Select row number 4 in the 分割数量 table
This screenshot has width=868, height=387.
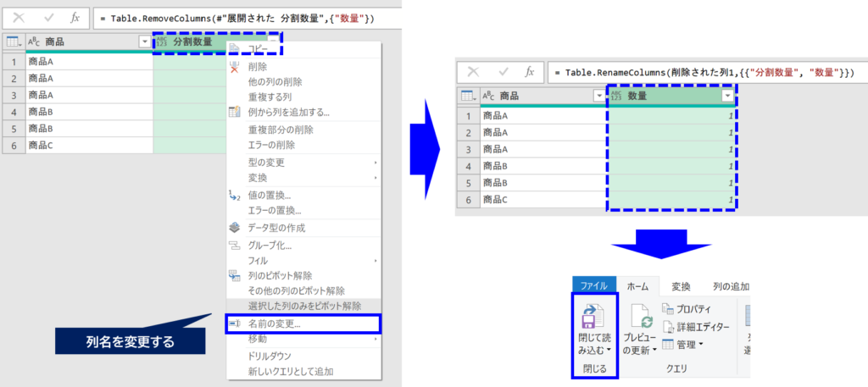tap(14, 112)
